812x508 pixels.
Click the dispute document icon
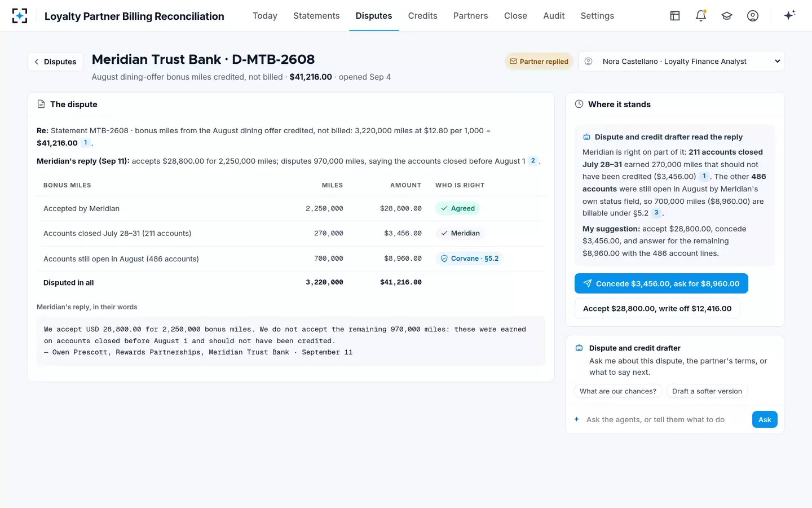coord(41,104)
